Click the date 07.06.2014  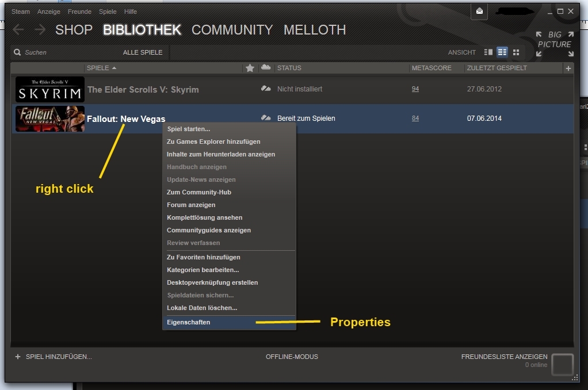point(484,118)
